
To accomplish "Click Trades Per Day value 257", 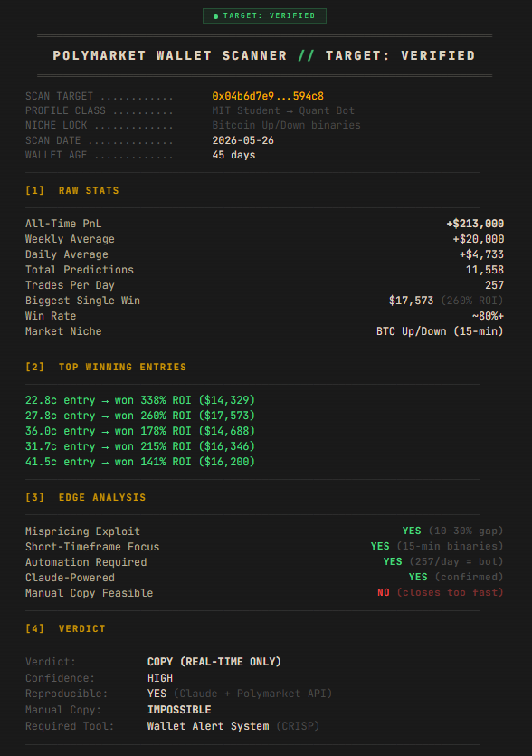I will (x=494, y=285).
